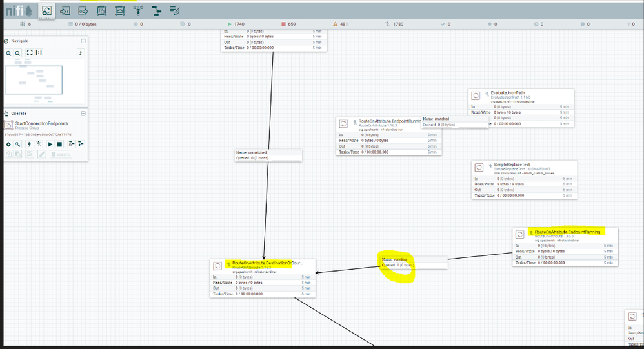Select RouteOnAttribute.EndpointRunning beside the matched connection
The width and height of the screenshot is (644, 349).
coord(389,136)
